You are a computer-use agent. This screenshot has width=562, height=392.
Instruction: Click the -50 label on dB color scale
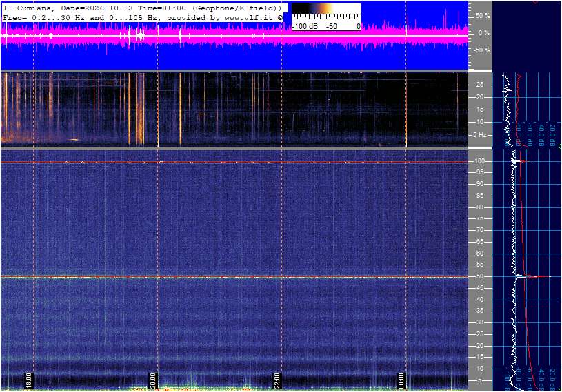coord(332,26)
